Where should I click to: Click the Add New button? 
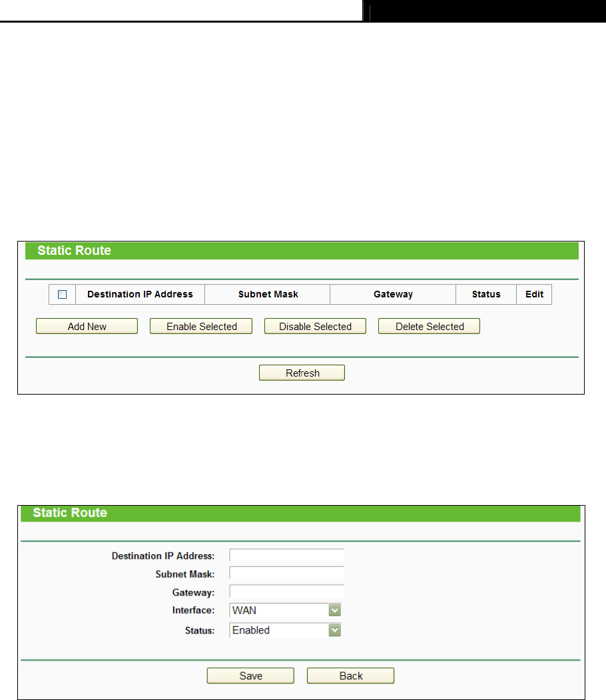point(87,326)
